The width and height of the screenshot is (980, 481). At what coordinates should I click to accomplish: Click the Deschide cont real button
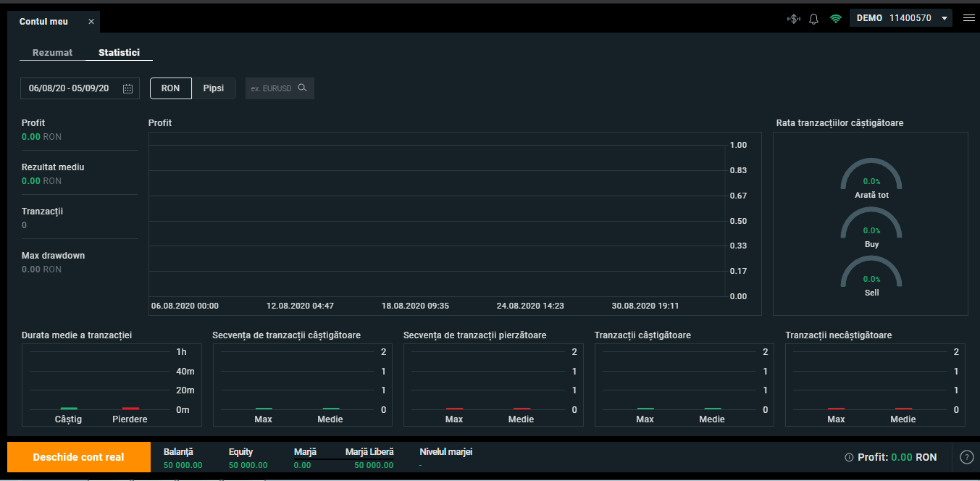[78, 457]
